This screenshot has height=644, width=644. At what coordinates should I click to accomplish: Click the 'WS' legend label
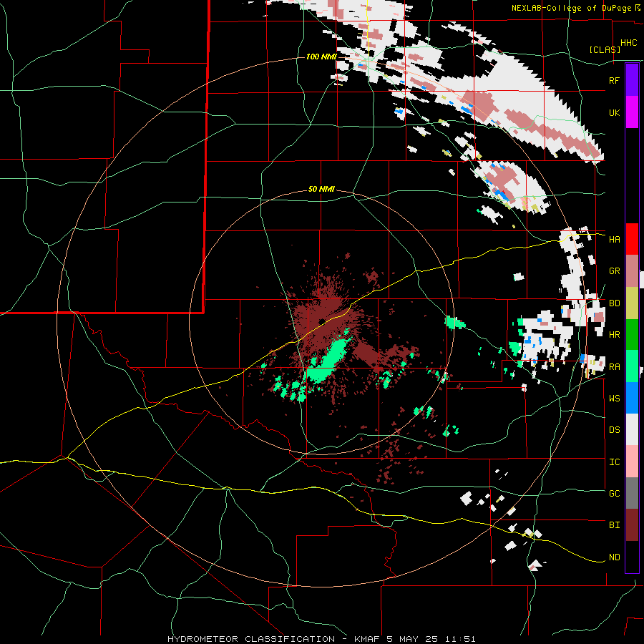tap(614, 399)
